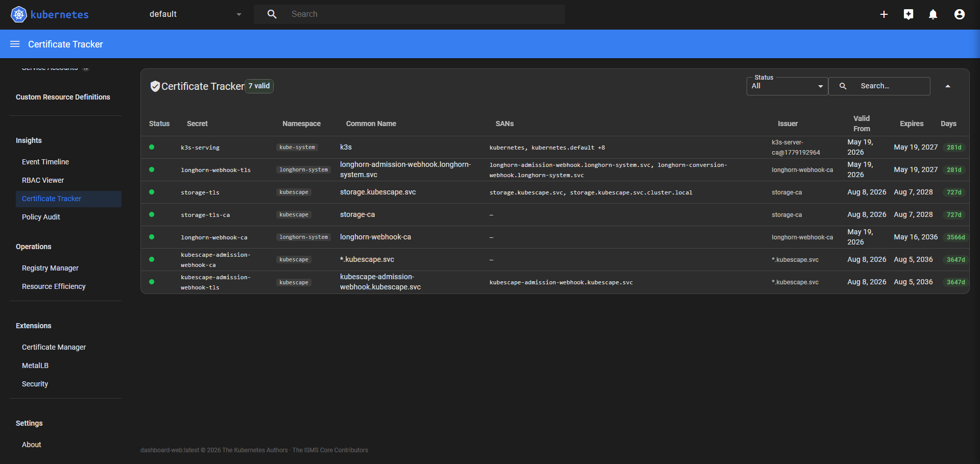Click the Namespace column header
Image resolution: width=980 pixels, height=464 pixels.
coord(302,124)
